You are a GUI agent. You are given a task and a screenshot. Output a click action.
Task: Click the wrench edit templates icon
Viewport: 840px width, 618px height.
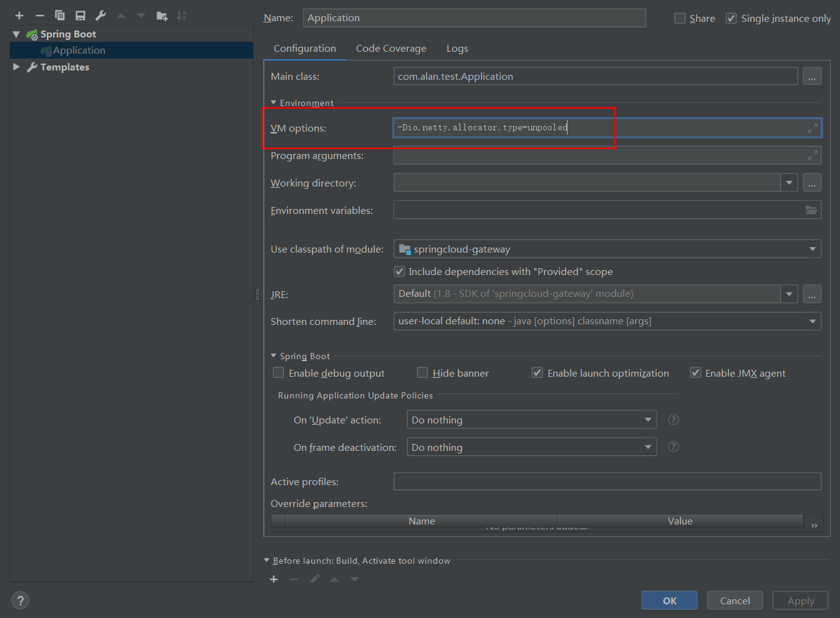(x=100, y=16)
